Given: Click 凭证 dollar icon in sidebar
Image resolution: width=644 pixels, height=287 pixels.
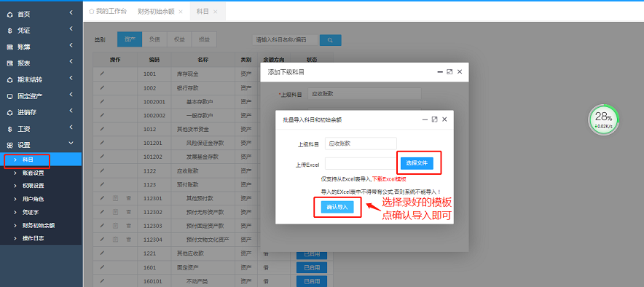Looking at the screenshot, I should click(x=10, y=31).
